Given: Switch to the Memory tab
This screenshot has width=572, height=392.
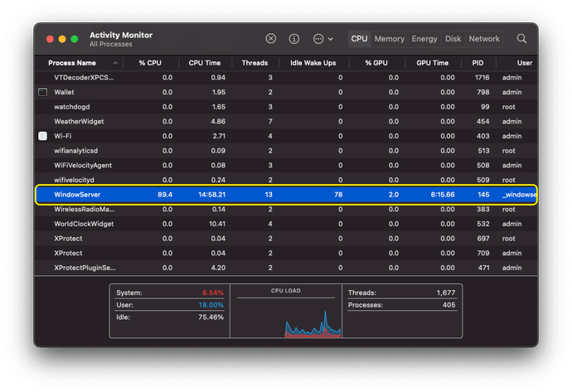Looking at the screenshot, I should 390,39.
